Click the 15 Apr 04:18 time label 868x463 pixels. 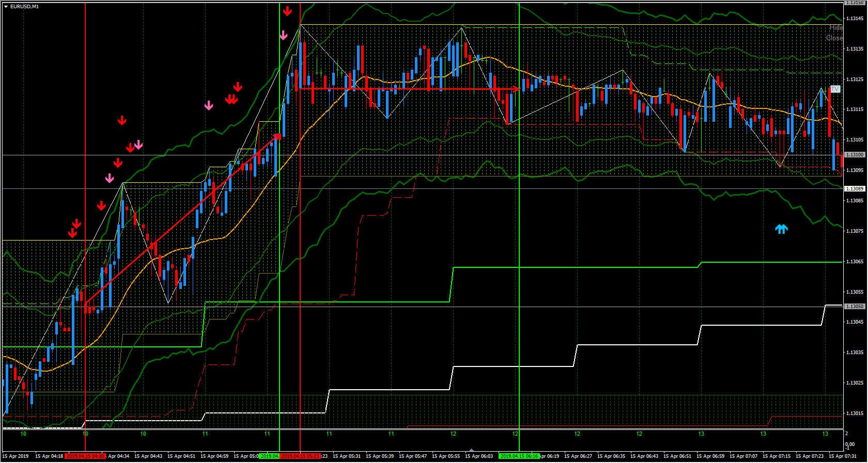tap(49, 456)
